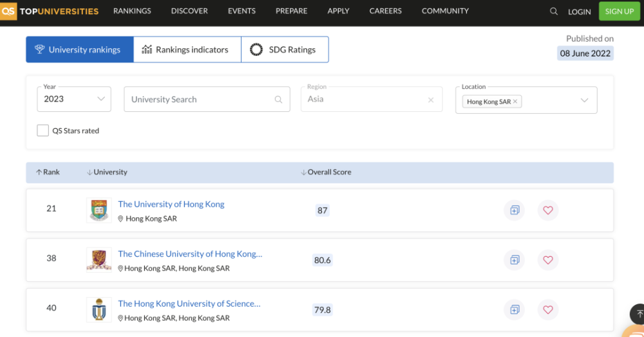Click the HKUST logo thumbnail
Screen dimensions: 644x337
coord(99,309)
